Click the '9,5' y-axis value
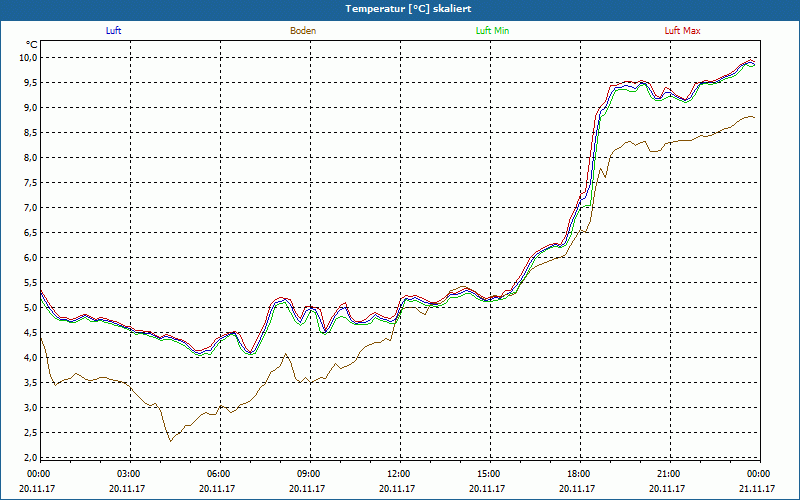 point(31,83)
